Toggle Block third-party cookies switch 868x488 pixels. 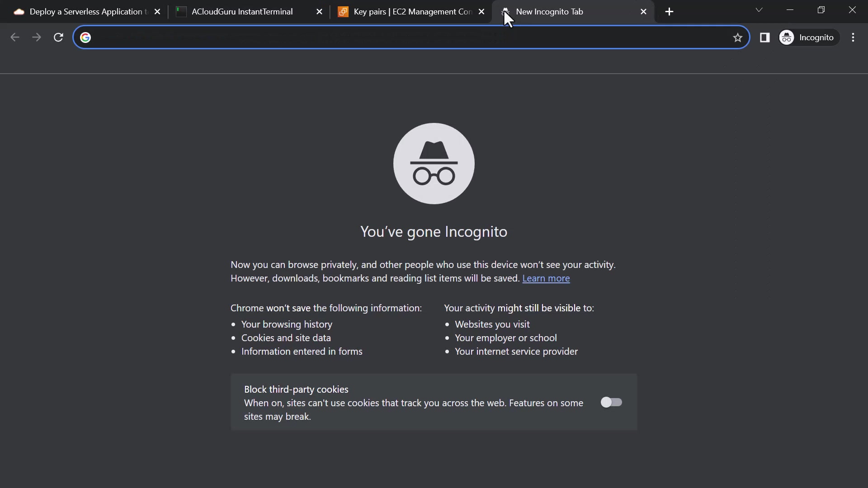pos(611,402)
